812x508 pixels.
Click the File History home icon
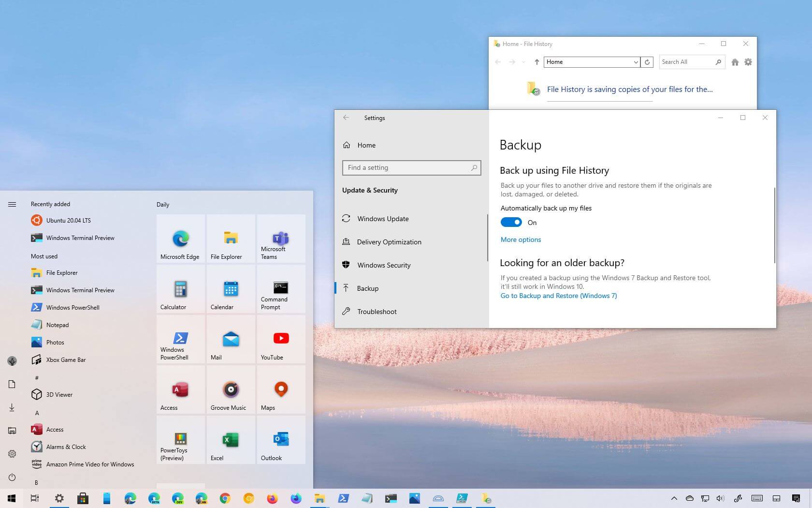tap(735, 62)
